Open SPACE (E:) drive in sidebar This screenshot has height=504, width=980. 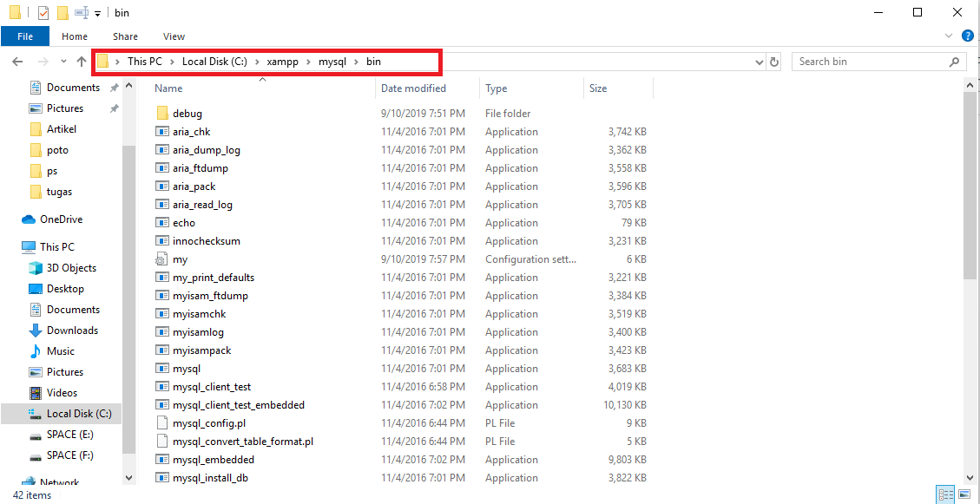coord(70,434)
